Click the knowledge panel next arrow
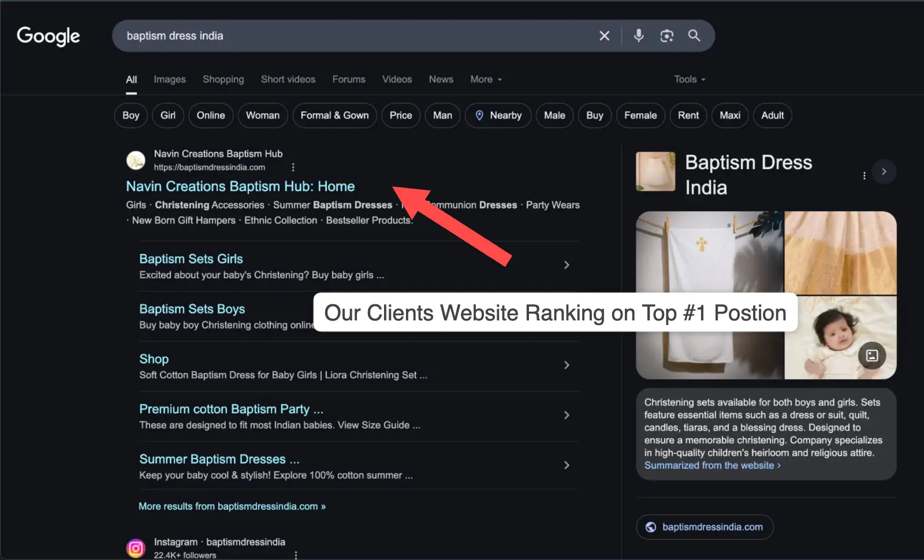The height and width of the screenshot is (560, 924). [884, 171]
